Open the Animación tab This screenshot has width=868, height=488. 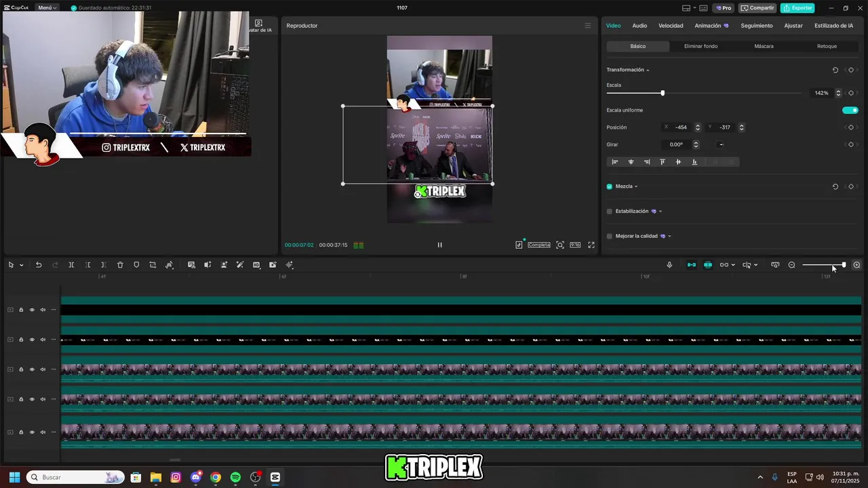711,26
